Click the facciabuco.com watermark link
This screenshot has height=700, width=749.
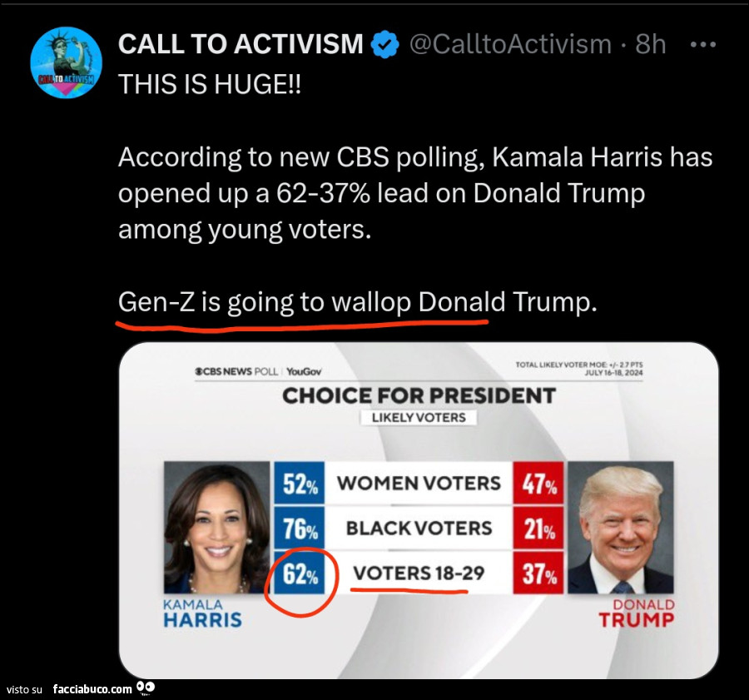click(x=92, y=689)
